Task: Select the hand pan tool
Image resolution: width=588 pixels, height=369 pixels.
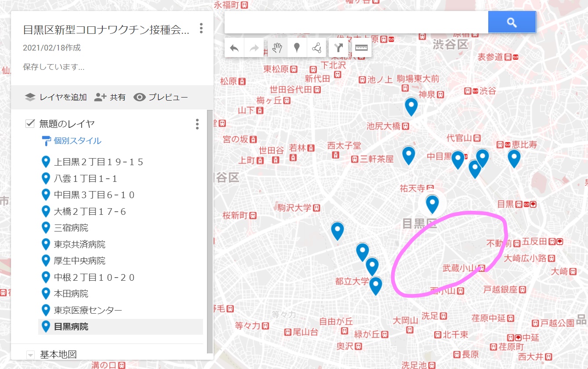Action: tap(277, 48)
